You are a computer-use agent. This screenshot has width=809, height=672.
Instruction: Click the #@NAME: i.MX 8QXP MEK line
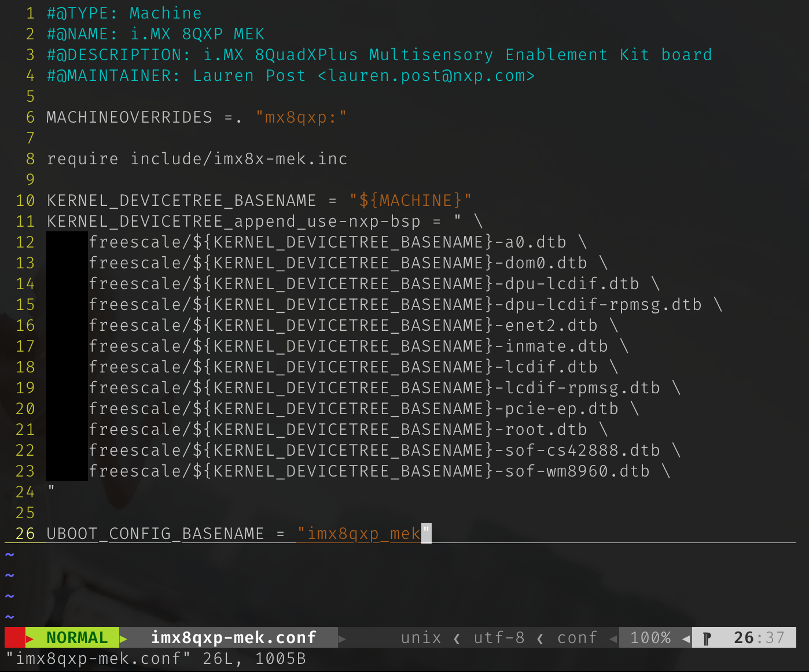click(x=156, y=34)
